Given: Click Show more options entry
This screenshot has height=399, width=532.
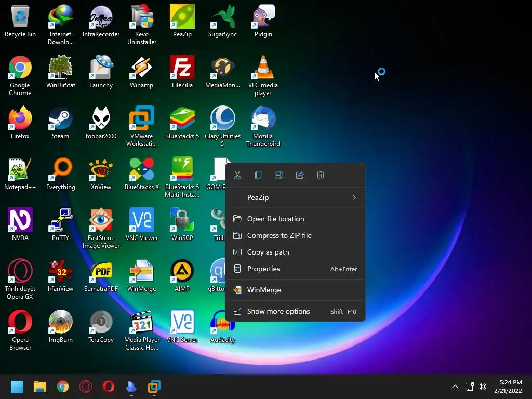Looking at the screenshot, I should [295, 312].
